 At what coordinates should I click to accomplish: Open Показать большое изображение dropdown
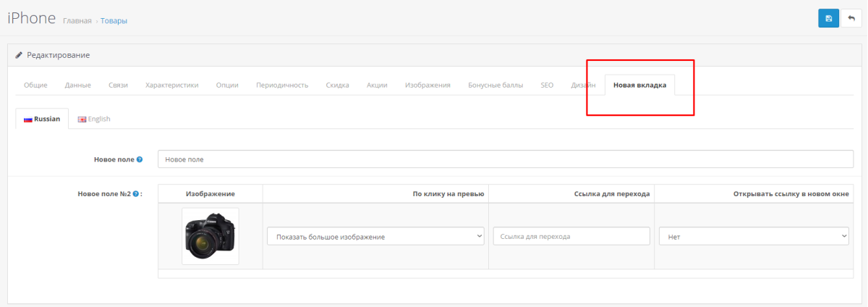pos(375,237)
